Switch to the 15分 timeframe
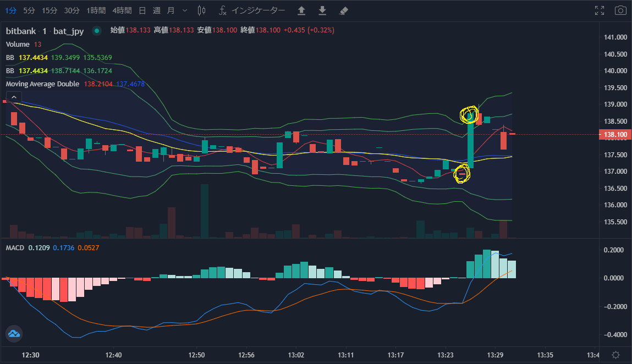The image size is (632, 364). click(50, 10)
